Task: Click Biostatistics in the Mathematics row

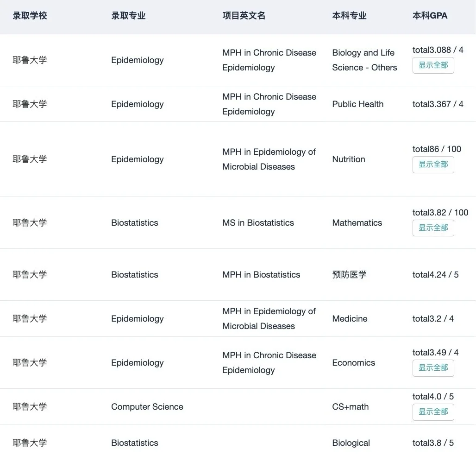Action: 135,223
